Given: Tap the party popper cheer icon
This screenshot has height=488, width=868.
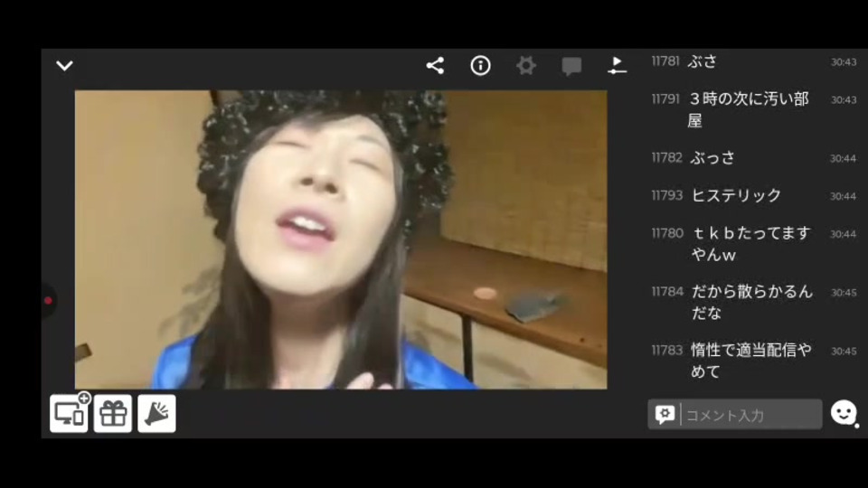Looking at the screenshot, I should click(x=156, y=413).
